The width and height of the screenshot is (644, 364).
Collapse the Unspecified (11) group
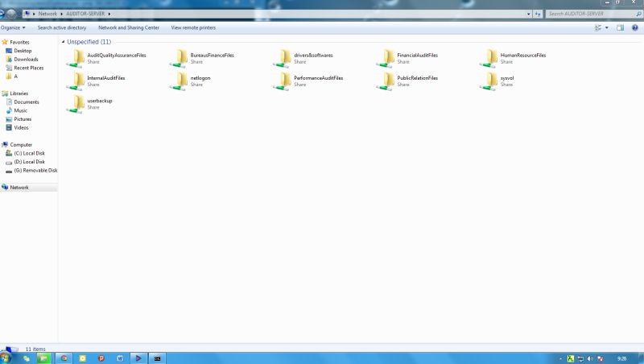64,42
